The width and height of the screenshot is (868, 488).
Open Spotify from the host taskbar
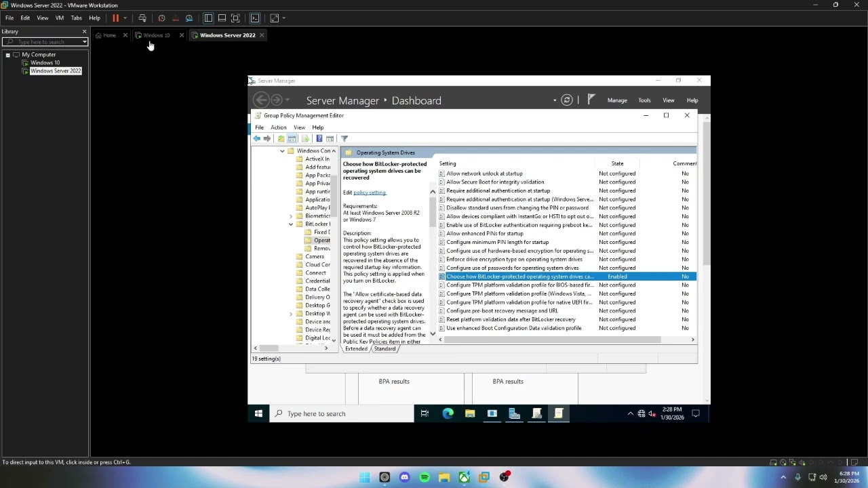coord(425,477)
